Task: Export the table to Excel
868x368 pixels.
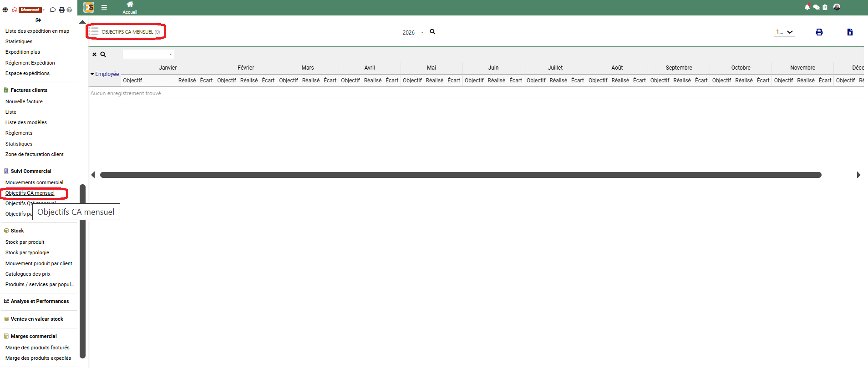Action: point(850,32)
